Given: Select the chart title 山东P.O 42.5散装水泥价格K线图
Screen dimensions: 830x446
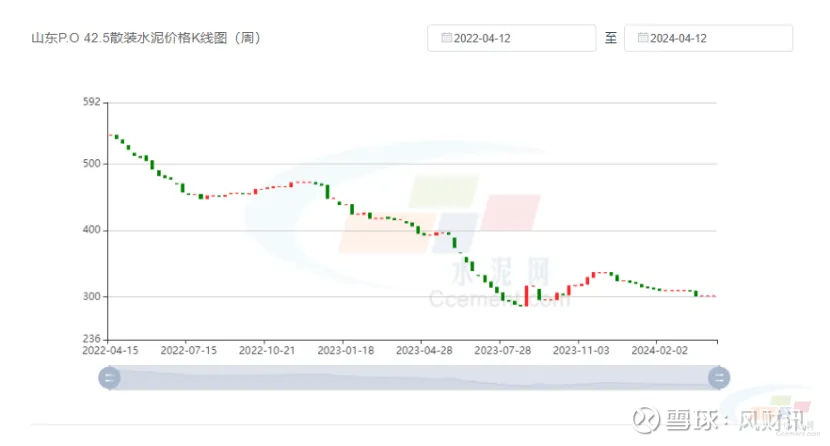Looking at the screenshot, I should pyautogui.click(x=146, y=38).
